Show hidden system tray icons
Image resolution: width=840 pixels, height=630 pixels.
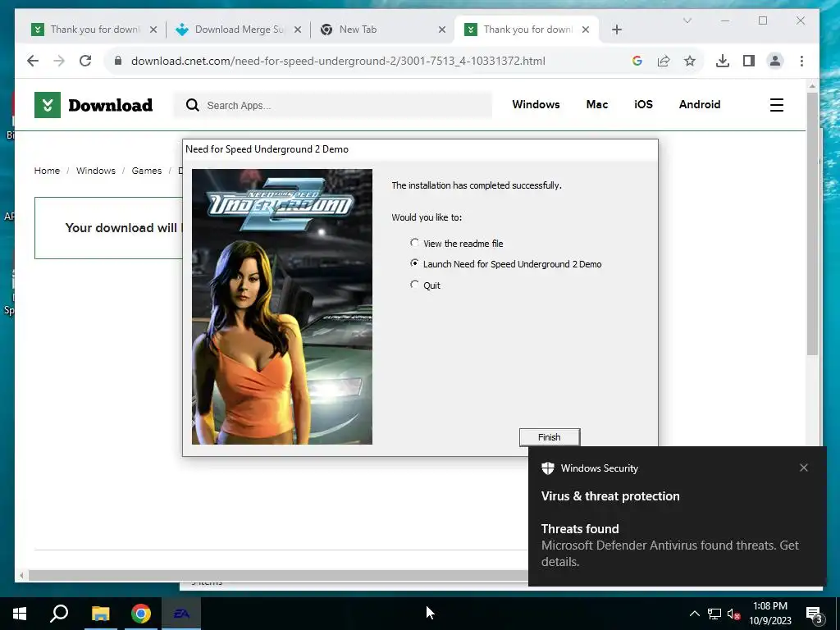pyautogui.click(x=694, y=614)
